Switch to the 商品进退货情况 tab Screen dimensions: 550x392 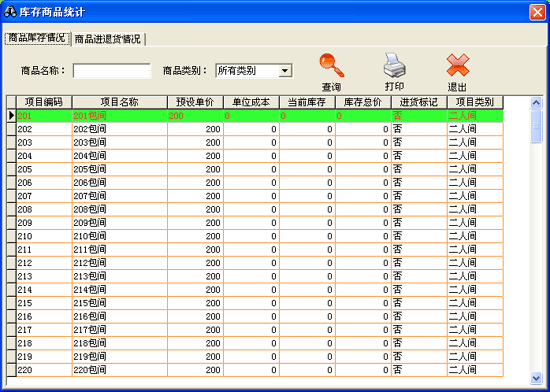pos(108,39)
